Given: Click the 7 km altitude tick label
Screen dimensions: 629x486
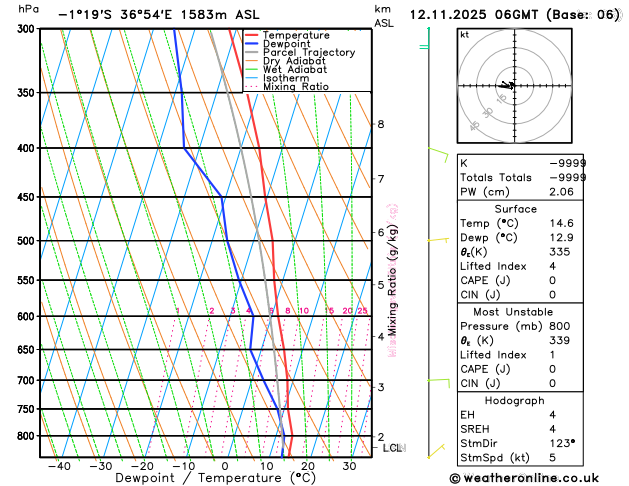Looking at the screenshot, I should [x=381, y=179].
